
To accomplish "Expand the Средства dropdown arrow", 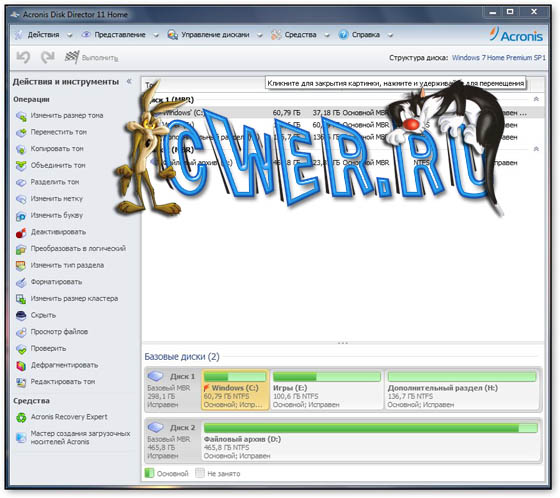I will (327, 35).
